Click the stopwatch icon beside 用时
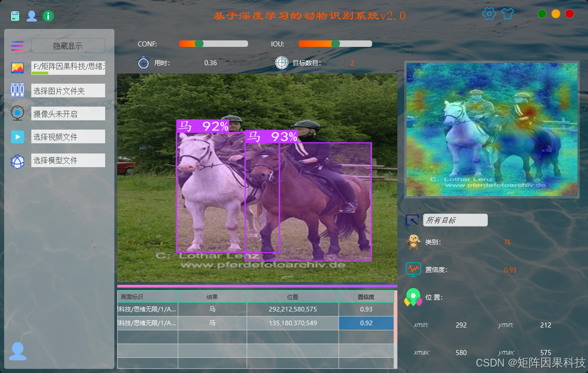The image size is (588, 373). [x=144, y=62]
